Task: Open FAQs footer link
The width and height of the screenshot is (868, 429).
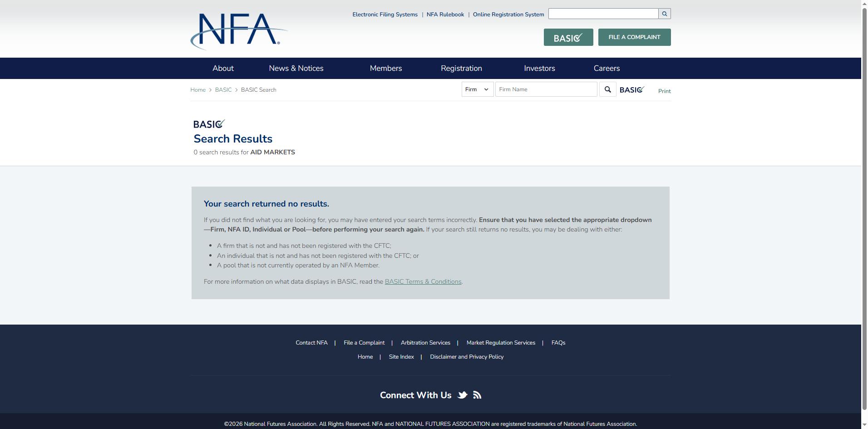Action: [558, 343]
